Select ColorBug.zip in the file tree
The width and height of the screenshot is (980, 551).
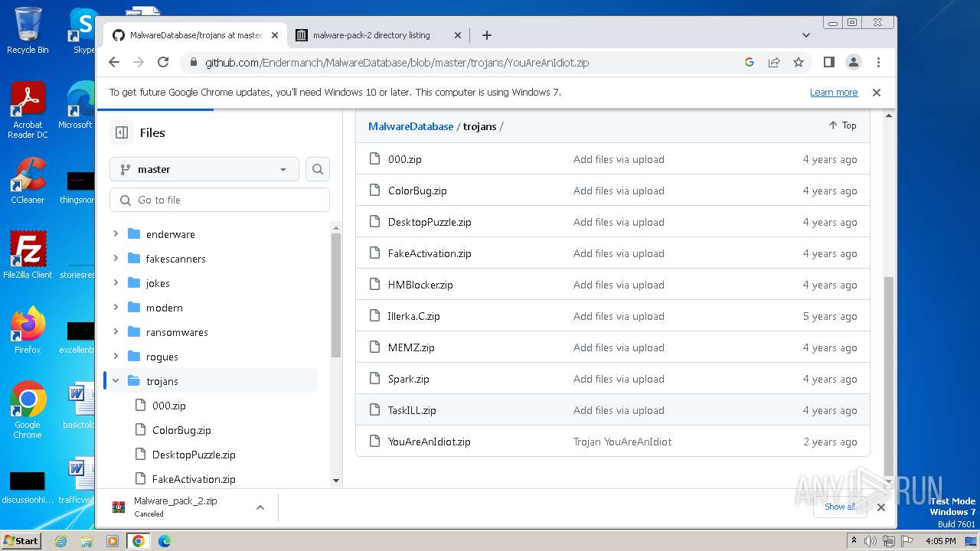(181, 430)
